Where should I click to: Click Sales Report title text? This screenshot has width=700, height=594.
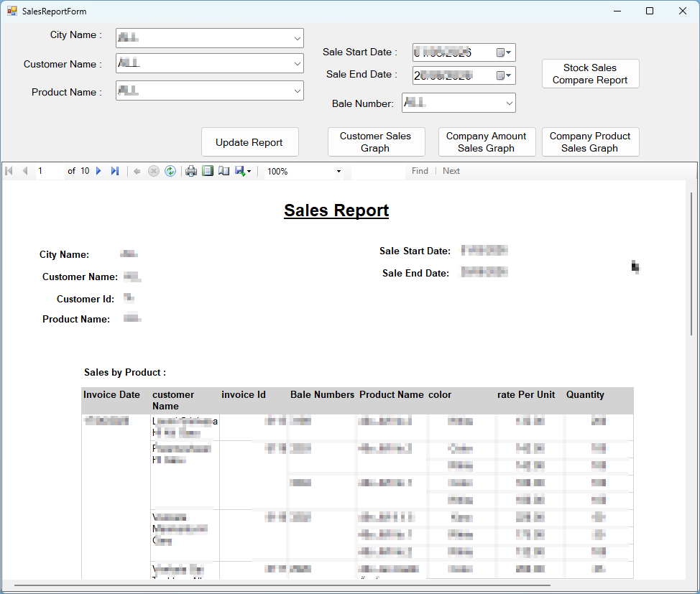click(x=336, y=210)
